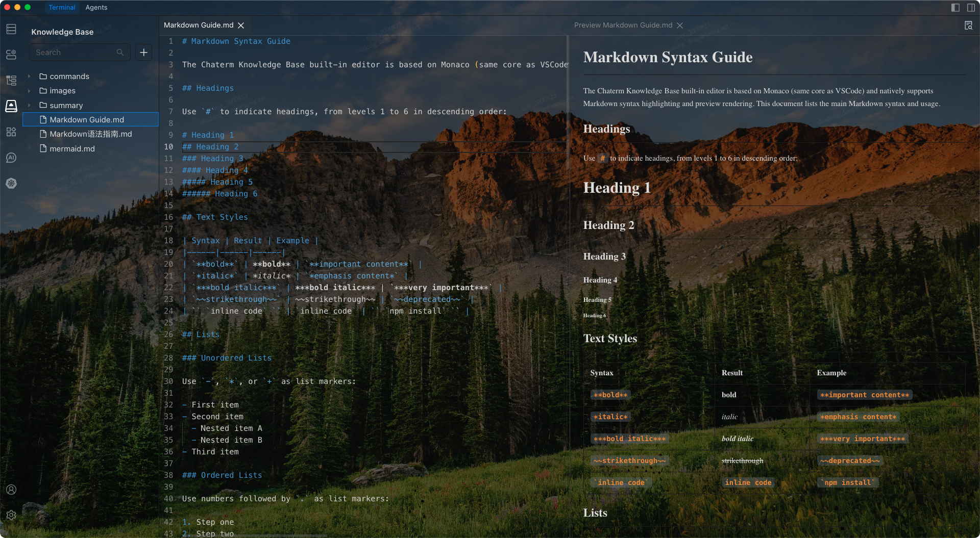
Task: Open Settings via the bottom gear icon
Action: pyautogui.click(x=11, y=515)
